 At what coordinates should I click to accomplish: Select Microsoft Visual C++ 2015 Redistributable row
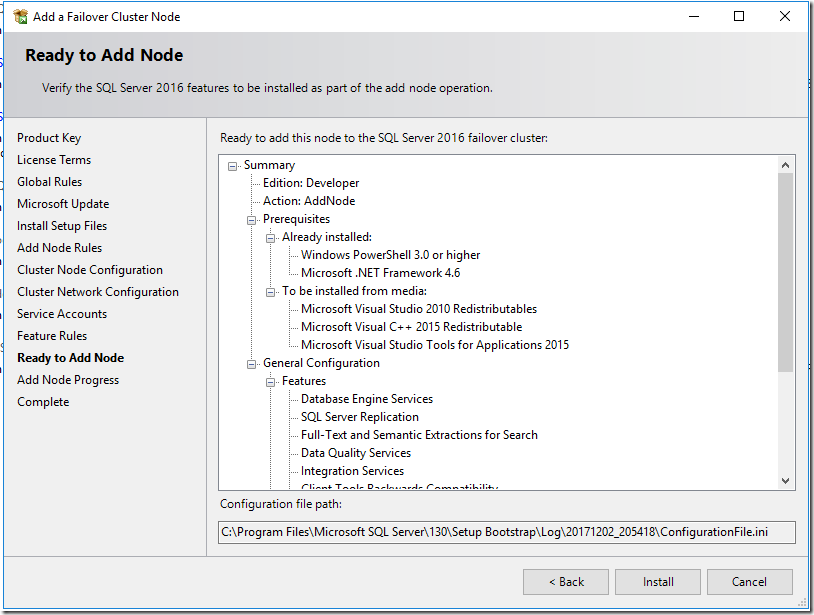412,327
